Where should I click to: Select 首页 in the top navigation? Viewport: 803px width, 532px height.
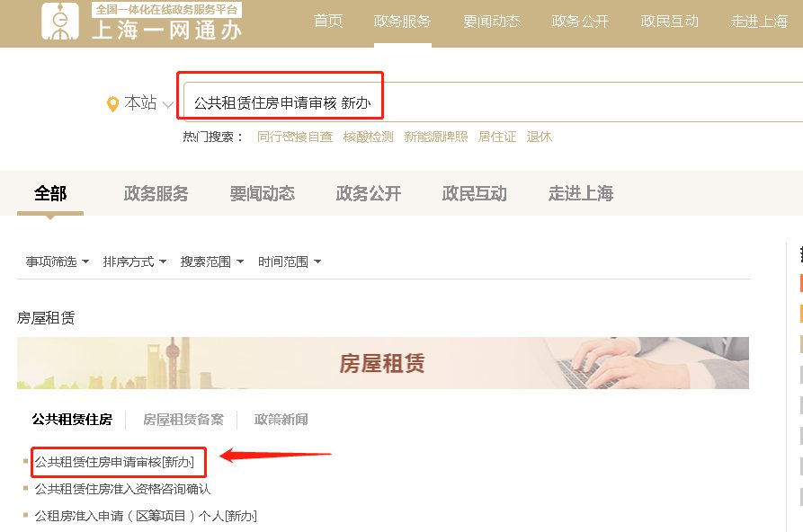(328, 21)
